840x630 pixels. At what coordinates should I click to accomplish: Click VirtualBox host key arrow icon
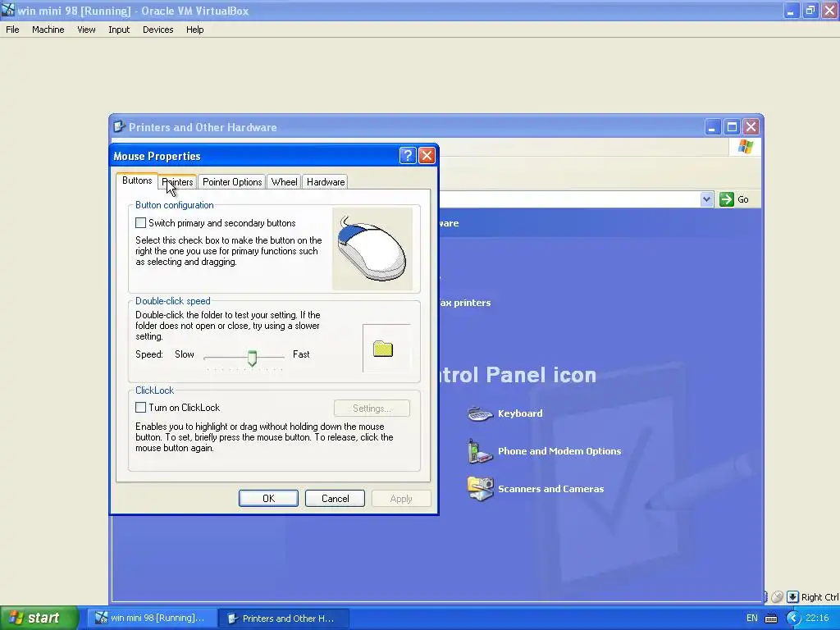793,597
